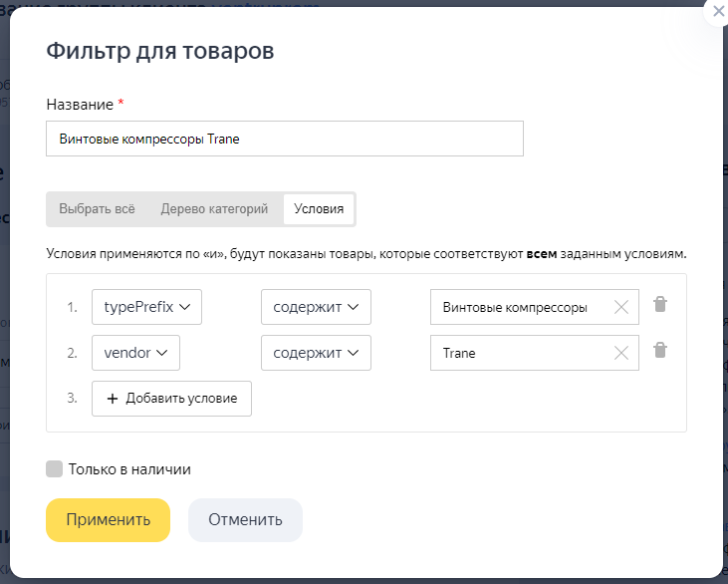Delete the typePrefix condition with trash icon

click(660, 305)
